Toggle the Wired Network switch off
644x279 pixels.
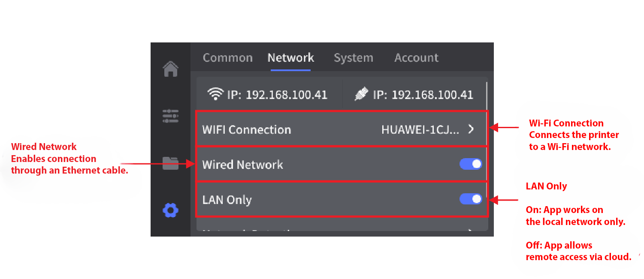470,164
